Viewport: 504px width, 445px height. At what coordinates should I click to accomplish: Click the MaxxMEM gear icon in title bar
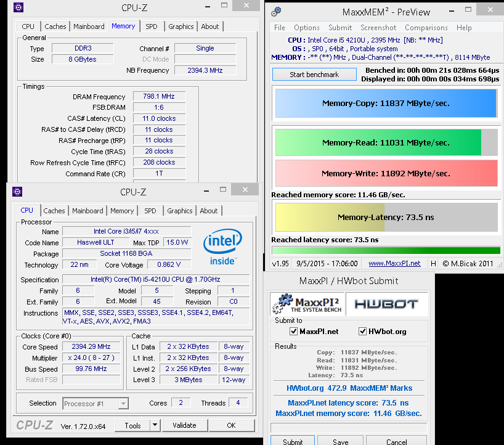pos(276,12)
